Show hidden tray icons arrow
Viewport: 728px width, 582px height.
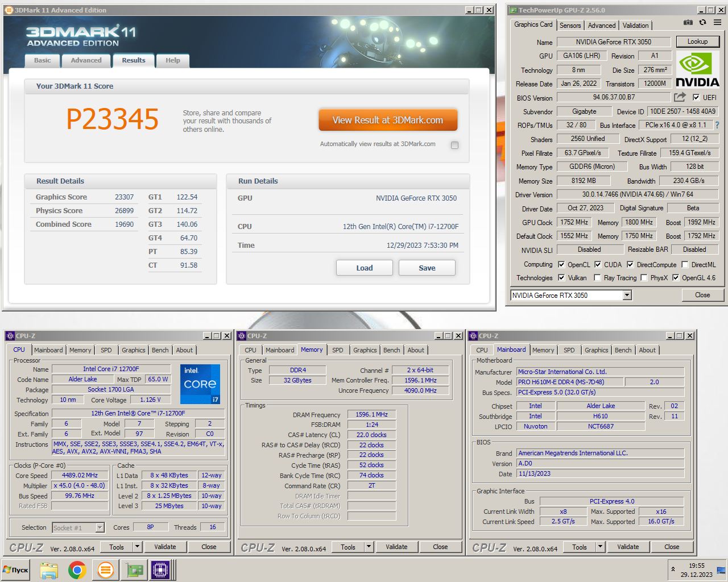click(x=673, y=569)
